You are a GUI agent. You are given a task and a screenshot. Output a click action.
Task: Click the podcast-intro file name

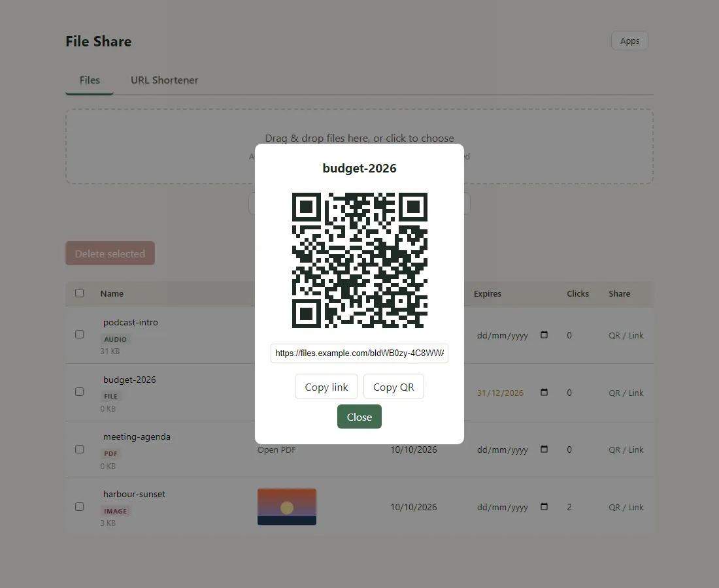pyautogui.click(x=130, y=322)
